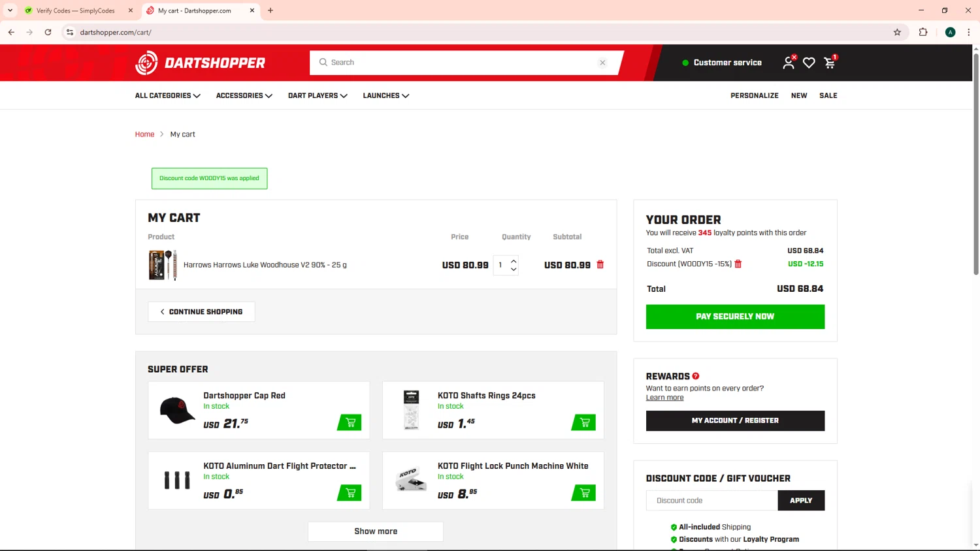Open Chrome profile avatar
980x551 pixels.
click(951, 32)
